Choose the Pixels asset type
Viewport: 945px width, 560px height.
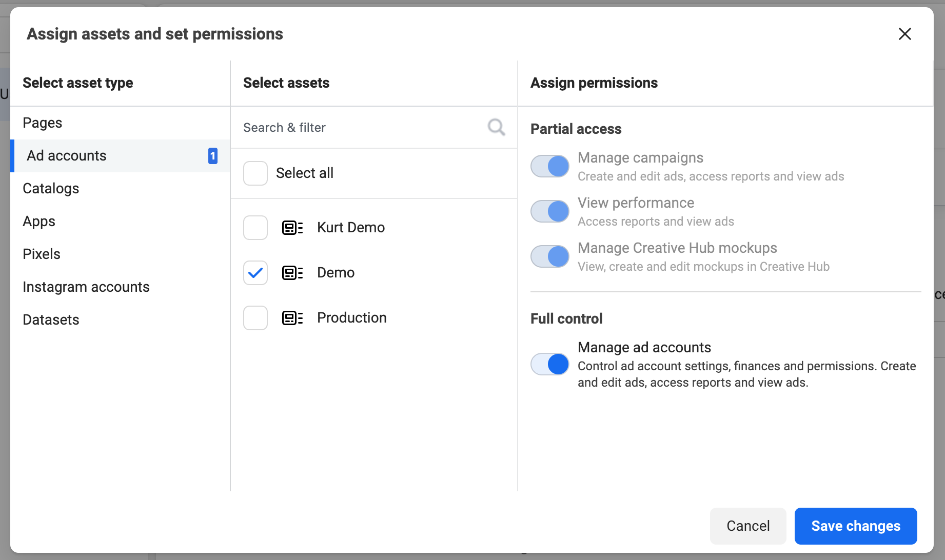click(x=42, y=254)
